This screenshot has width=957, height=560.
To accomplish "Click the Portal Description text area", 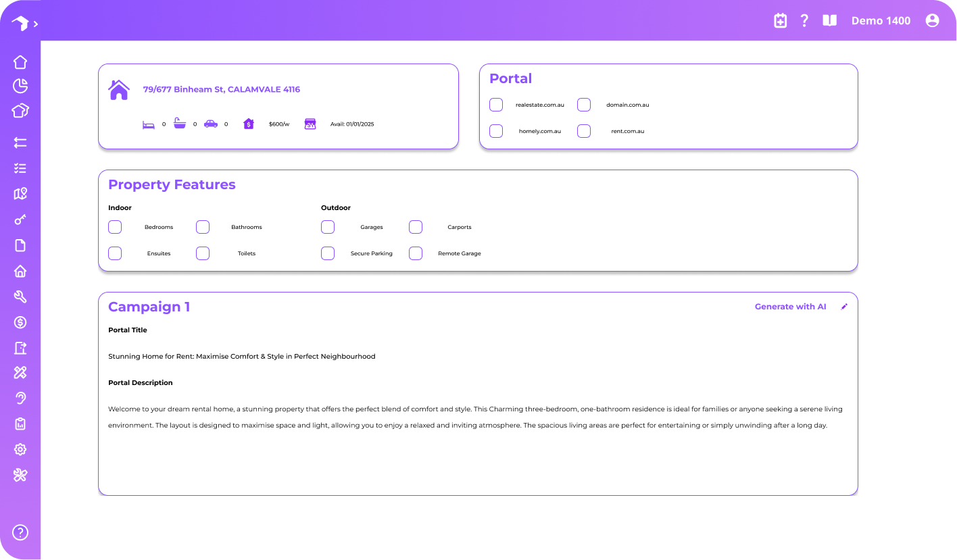I will pyautogui.click(x=477, y=417).
